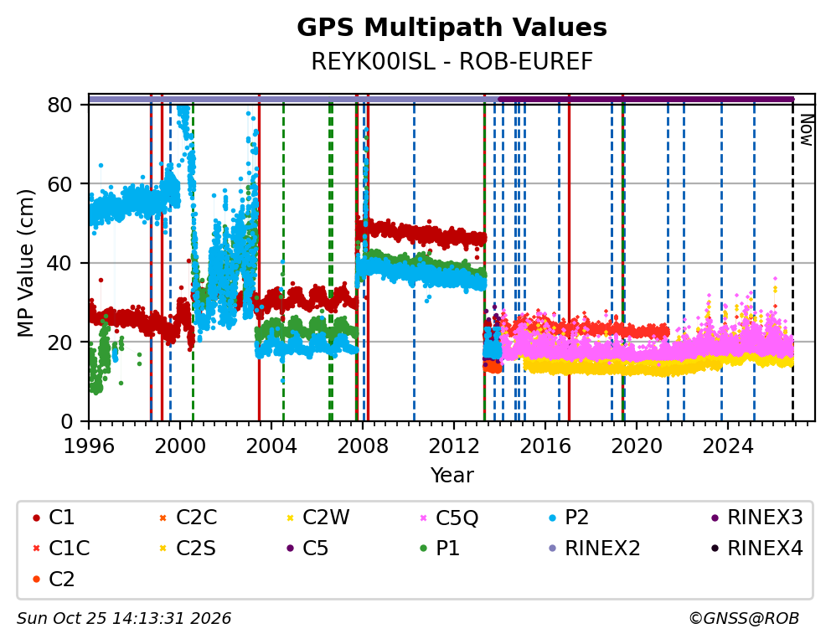Click the "C5" legend label
Image resolution: width=831 pixels, height=644 pixels.
315,549
